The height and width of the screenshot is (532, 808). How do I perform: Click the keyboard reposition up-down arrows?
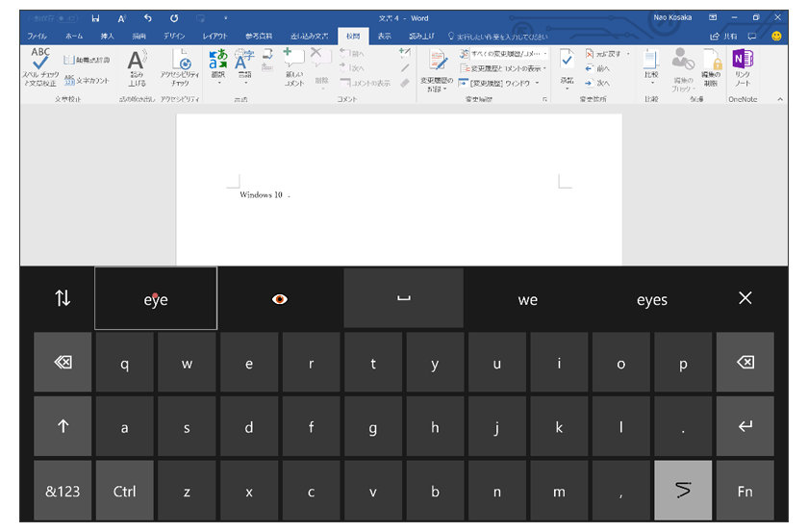pyautogui.click(x=63, y=298)
